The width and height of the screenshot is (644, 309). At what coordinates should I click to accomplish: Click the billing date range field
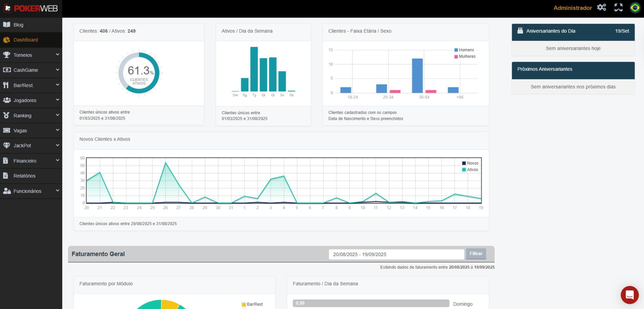click(396, 254)
